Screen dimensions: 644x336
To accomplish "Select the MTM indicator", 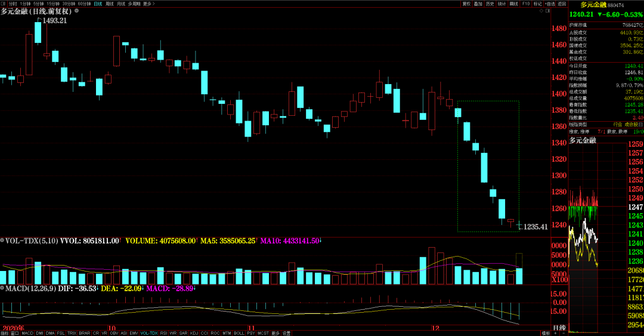I will tap(227, 333).
